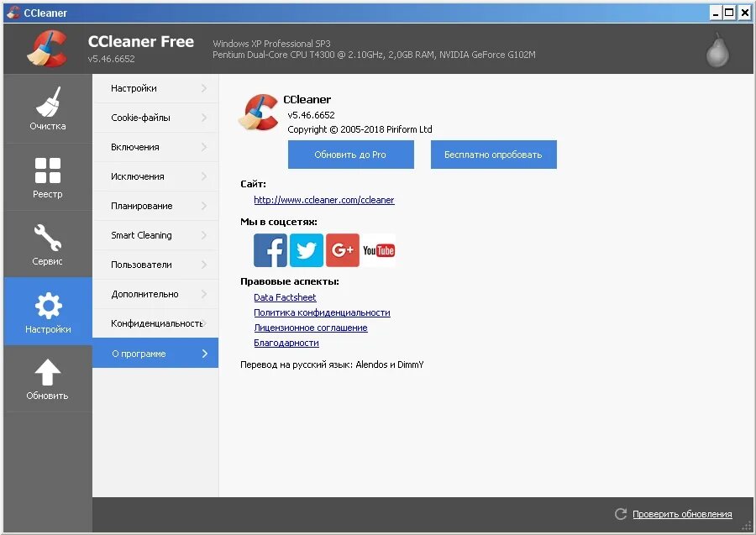Click the CCleaner logo in header
Screen dimensions: 756x535
point(47,48)
